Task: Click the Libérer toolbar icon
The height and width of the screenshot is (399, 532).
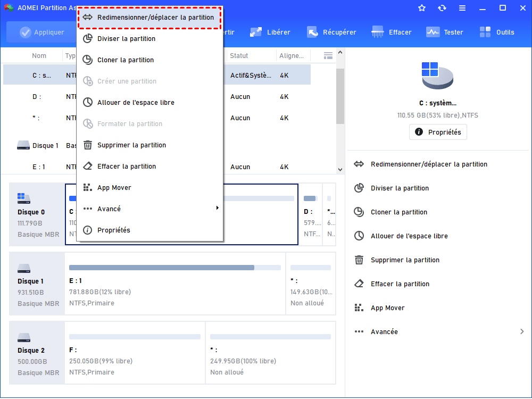Action: pyautogui.click(x=256, y=32)
